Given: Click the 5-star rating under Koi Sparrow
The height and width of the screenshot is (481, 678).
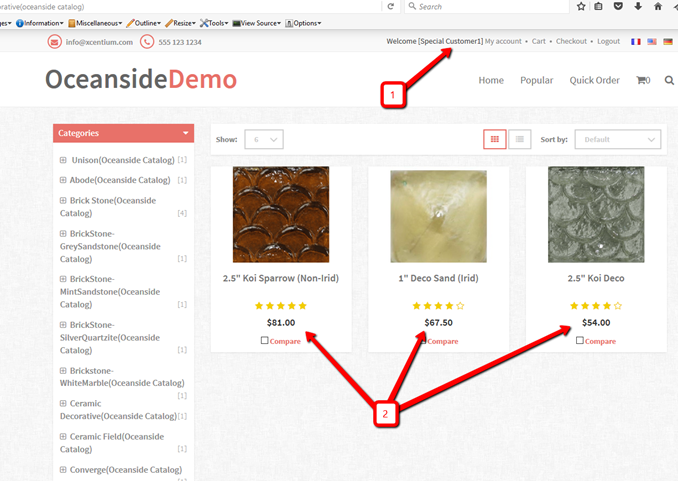Looking at the screenshot, I should (x=281, y=306).
